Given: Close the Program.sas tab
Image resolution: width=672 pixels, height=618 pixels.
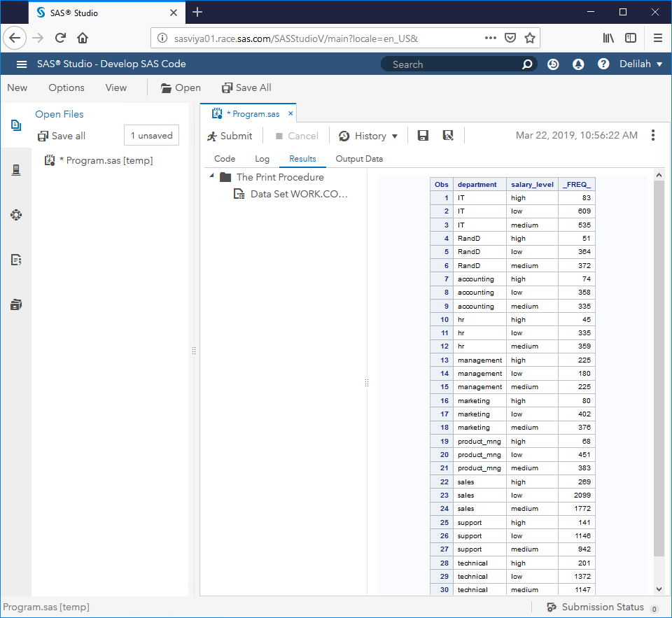Looking at the screenshot, I should pos(291,113).
